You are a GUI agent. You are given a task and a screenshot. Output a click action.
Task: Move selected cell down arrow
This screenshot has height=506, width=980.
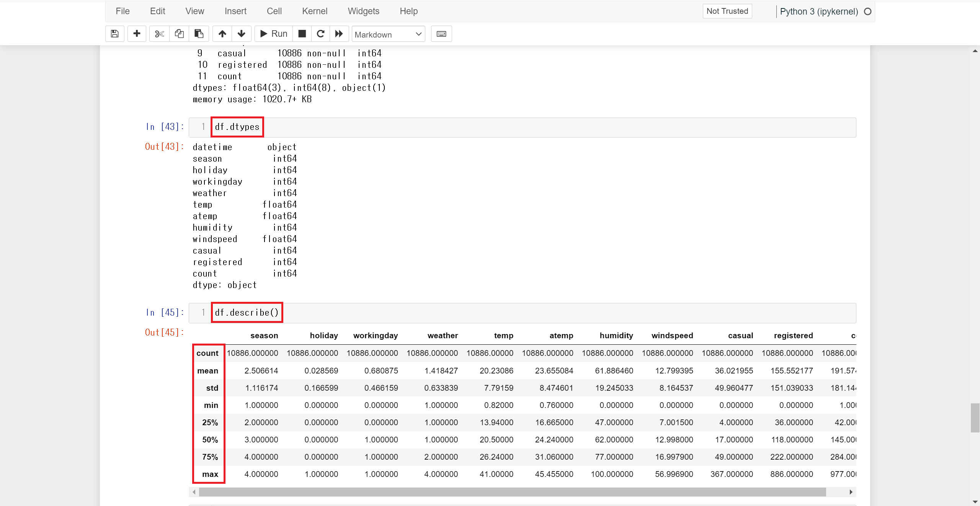(241, 34)
